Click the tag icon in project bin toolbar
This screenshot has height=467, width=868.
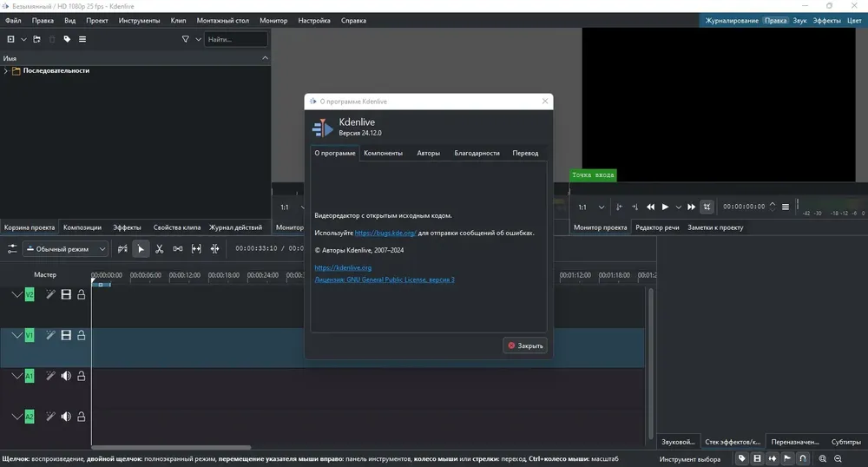point(67,39)
